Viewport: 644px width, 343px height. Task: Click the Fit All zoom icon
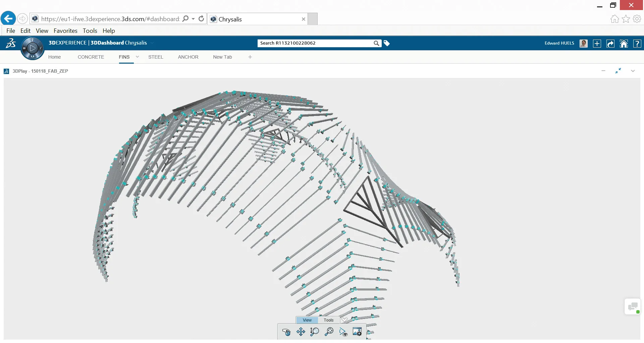329,332
